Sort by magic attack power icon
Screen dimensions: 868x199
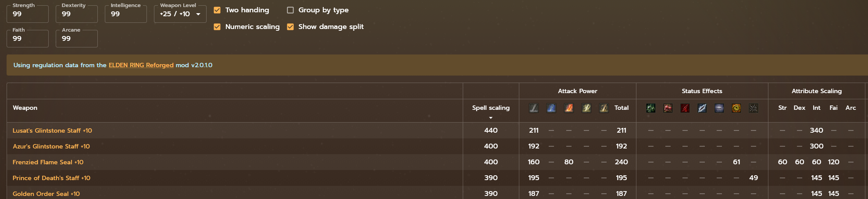coord(551,108)
